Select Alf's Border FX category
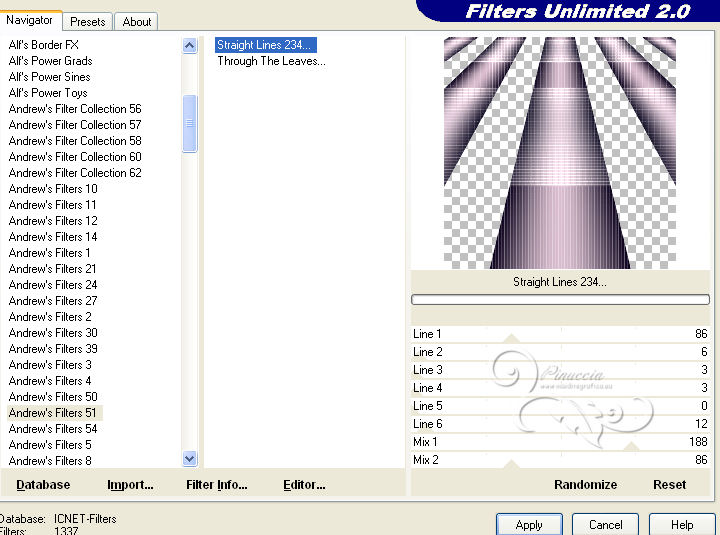The width and height of the screenshot is (720, 535). tap(44, 45)
